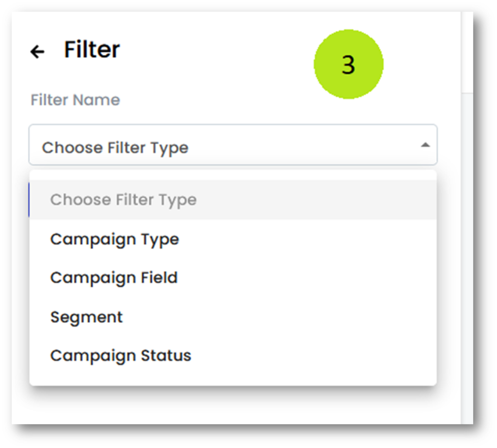The height and width of the screenshot is (448, 497).
Task: Select the "Campaign Status" option
Action: [121, 356]
